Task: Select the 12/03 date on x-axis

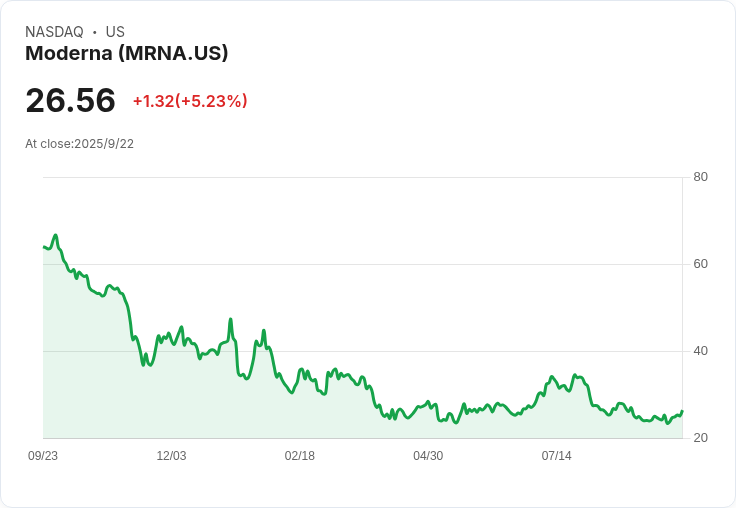Action: [x=171, y=456]
